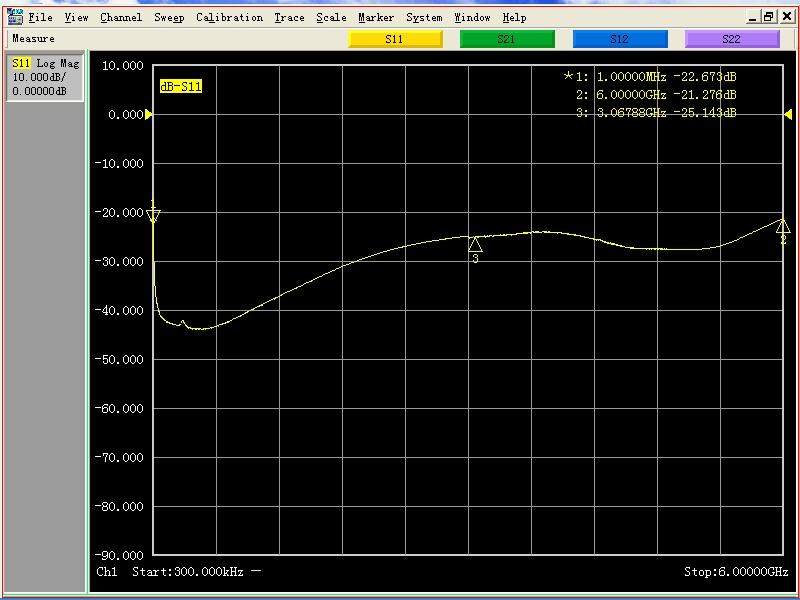This screenshot has height=600, width=800.
Task: Expand the Scale menu
Action: click(331, 17)
